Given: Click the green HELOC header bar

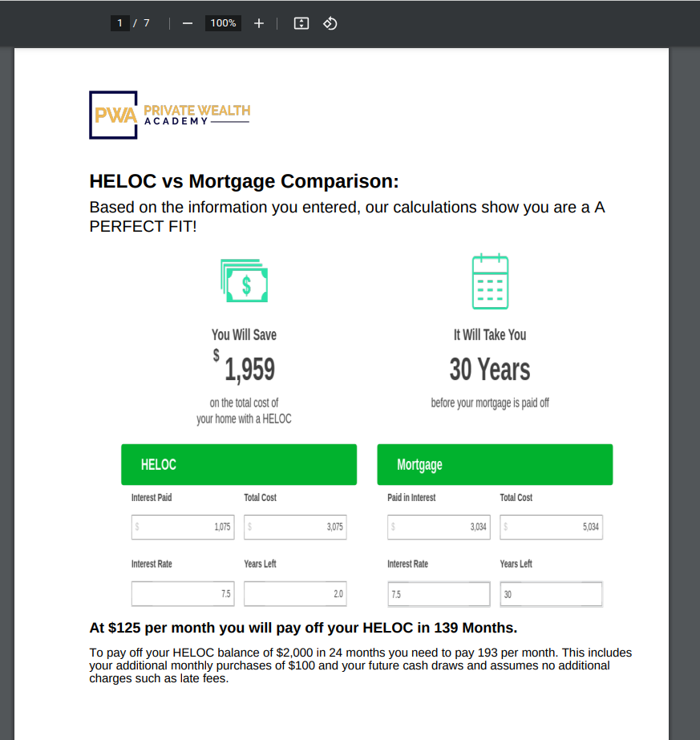Looking at the screenshot, I should (239, 464).
